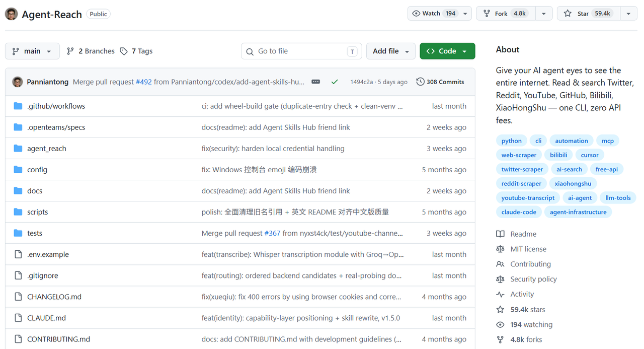
Task: Star the Agent-Reach repository
Action: [589, 14]
